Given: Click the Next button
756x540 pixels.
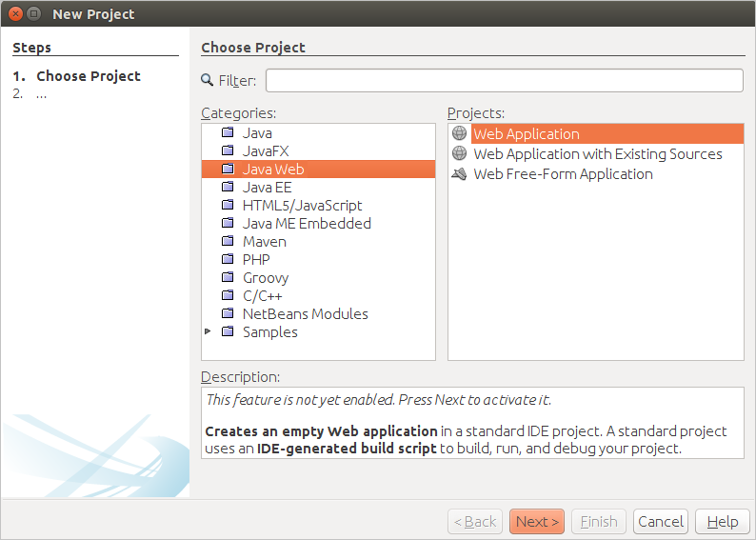Looking at the screenshot, I should click(537, 521).
